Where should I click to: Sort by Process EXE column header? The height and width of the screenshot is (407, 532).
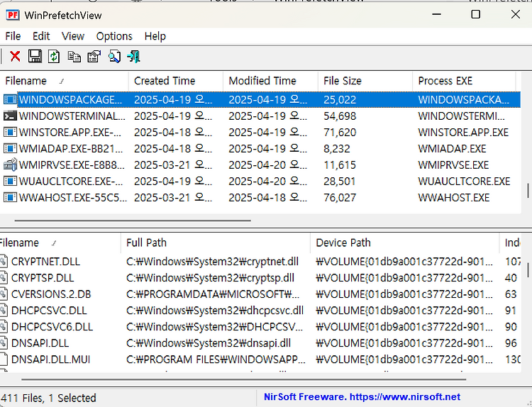point(464,81)
